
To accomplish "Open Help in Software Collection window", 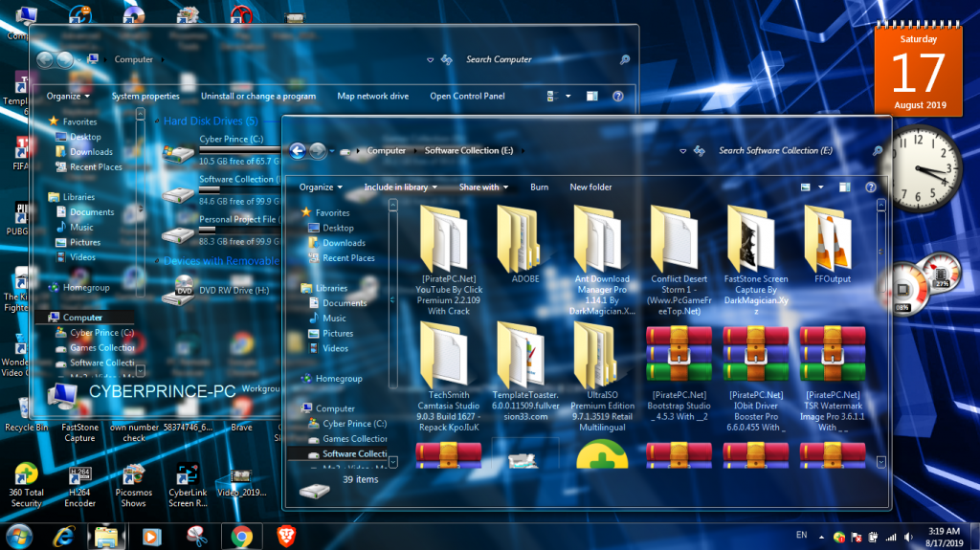I will [x=870, y=187].
